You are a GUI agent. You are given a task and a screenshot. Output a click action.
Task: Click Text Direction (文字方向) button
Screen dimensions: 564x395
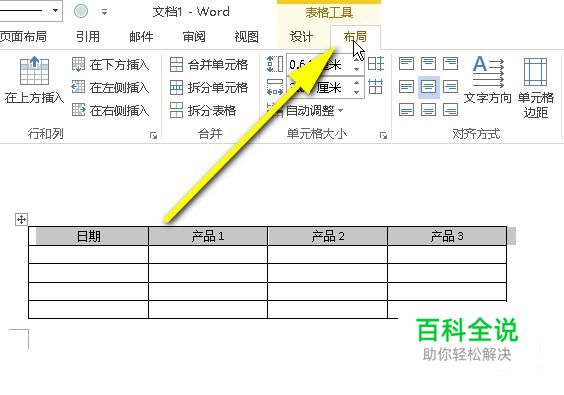tap(488, 80)
